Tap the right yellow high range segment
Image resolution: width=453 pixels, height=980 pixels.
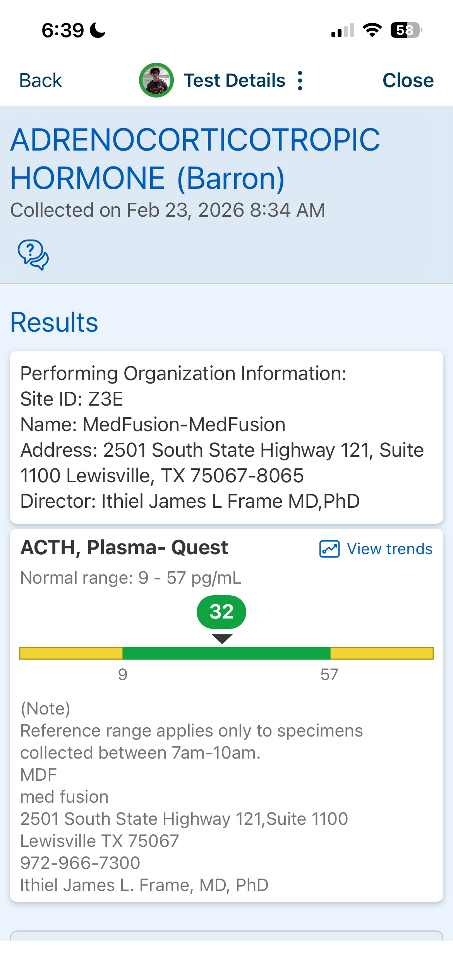click(381, 653)
